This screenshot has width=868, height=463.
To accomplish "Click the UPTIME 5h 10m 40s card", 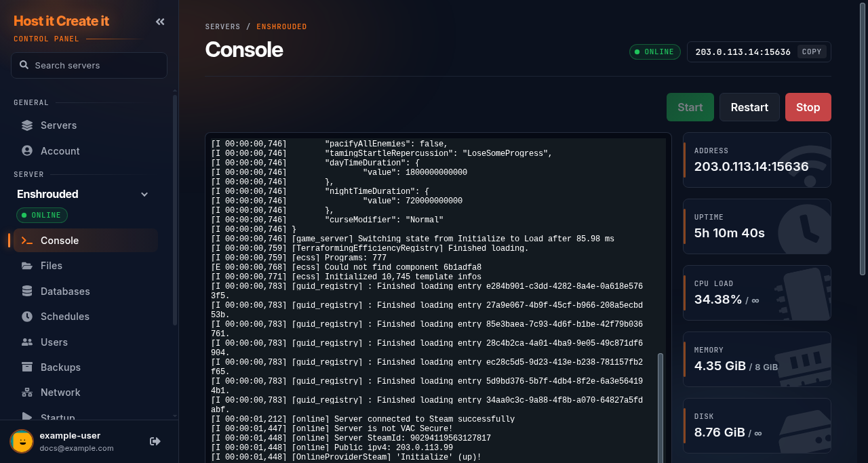I will point(757,226).
